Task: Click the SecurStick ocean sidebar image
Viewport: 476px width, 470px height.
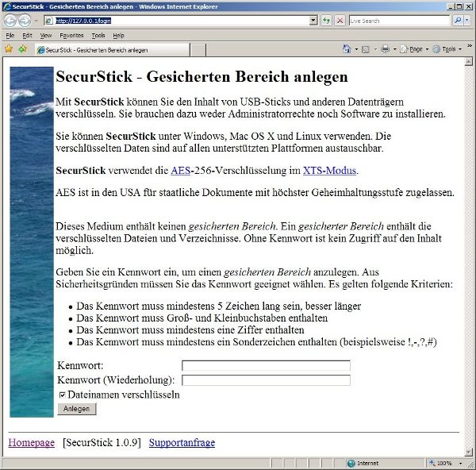Action: click(32, 242)
